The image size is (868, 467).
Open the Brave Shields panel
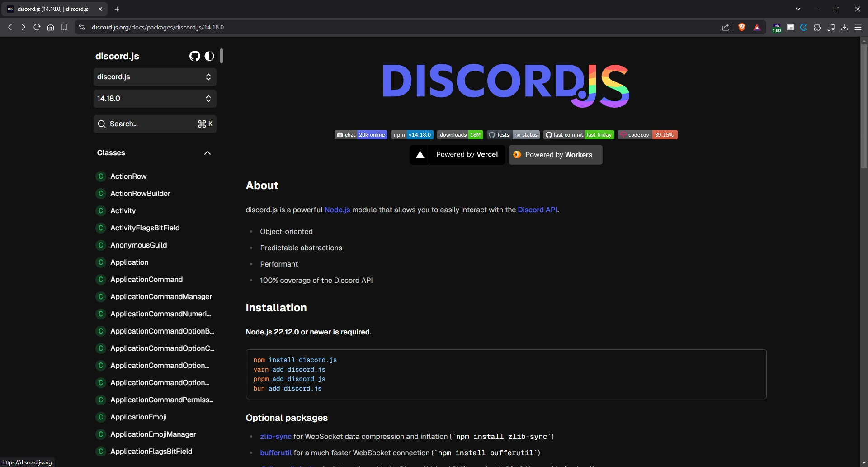click(x=742, y=27)
